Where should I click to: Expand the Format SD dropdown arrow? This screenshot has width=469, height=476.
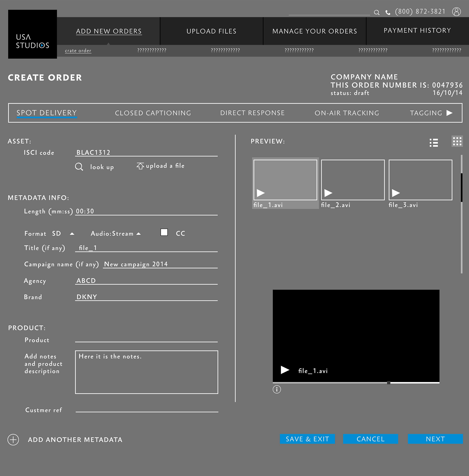(x=72, y=234)
